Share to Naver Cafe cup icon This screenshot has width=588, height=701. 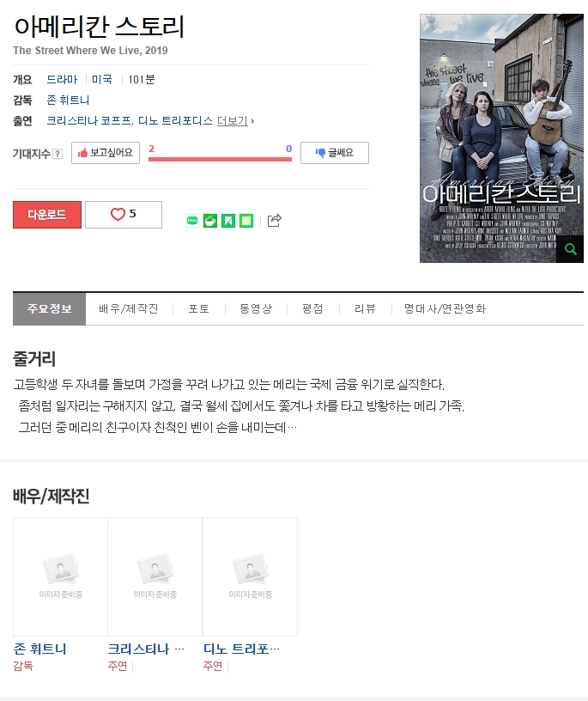click(x=210, y=221)
